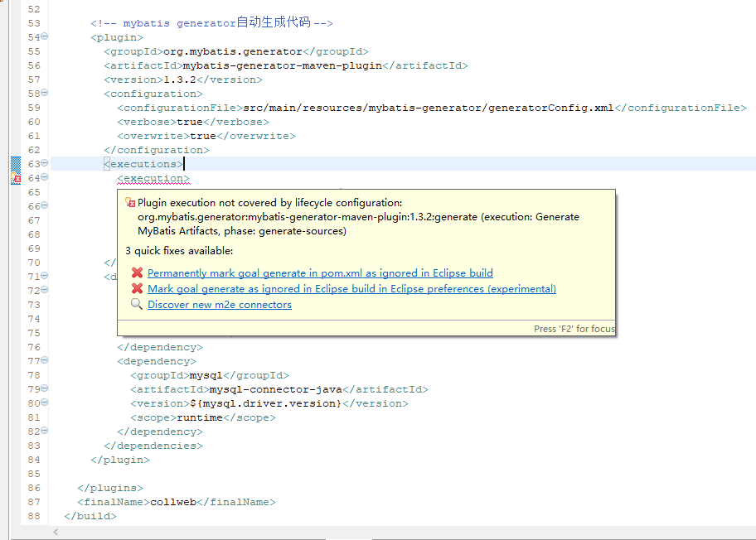Click version 1.3.2 text on line 57

pyautogui.click(x=180, y=80)
